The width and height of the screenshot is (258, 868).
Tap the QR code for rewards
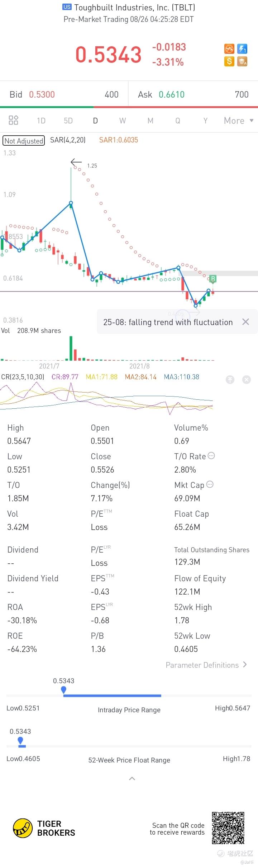click(x=228, y=828)
